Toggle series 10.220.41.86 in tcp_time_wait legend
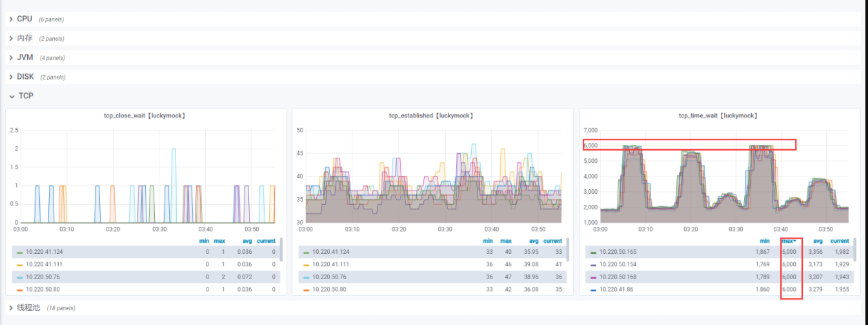The width and height of the screenshot is (868, 325). click(616, 289)
